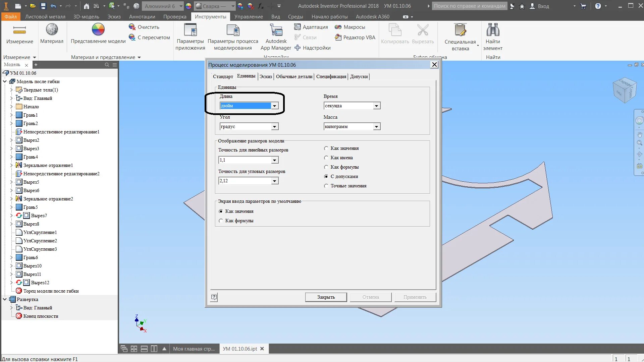Image resolution: width=644 pixels, height=362 pixels.
Task: Open the Листовой металл ribbon tab
Action: coord(45,16)
